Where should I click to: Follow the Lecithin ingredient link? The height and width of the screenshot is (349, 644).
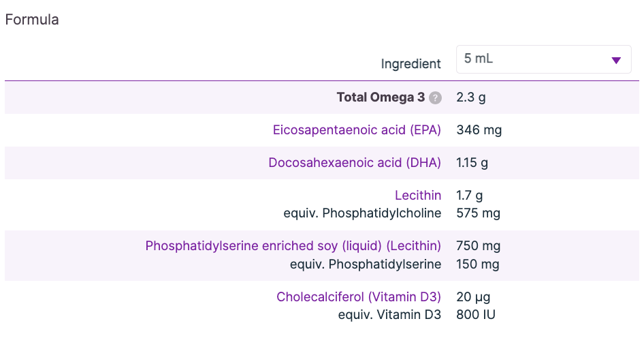[x=418, y=196]
